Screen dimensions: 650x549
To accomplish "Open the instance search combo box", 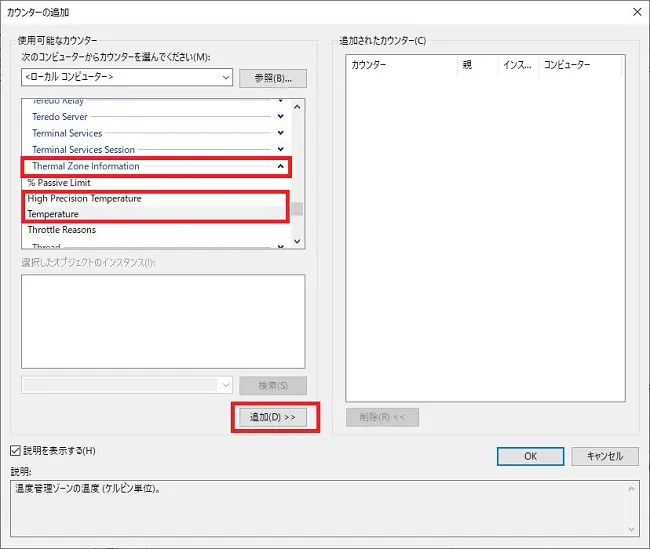I will 127,385.
